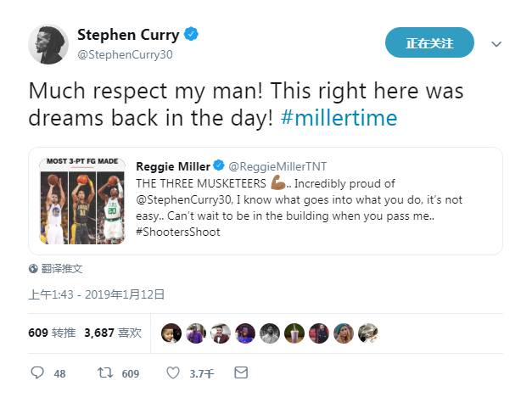Click the last liker avatar in the row
The width and height of the screenshot is (532, 403).
tap(368, 333)
